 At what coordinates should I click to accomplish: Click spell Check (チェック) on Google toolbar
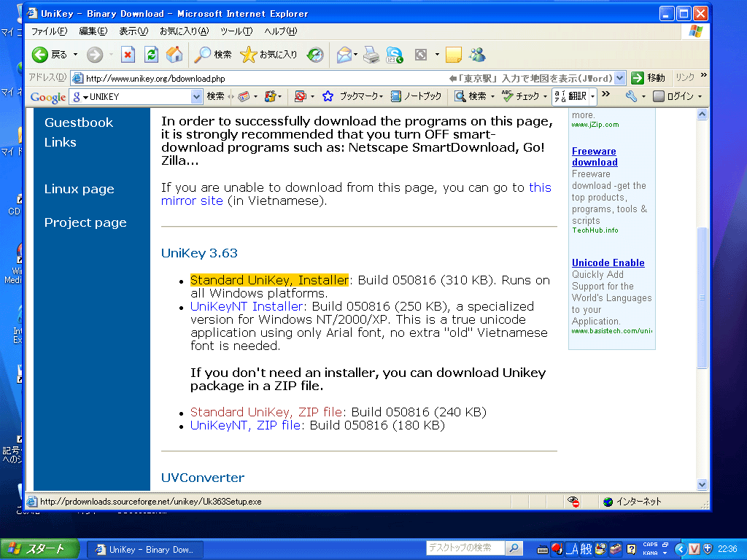click(x=522, y=97)
